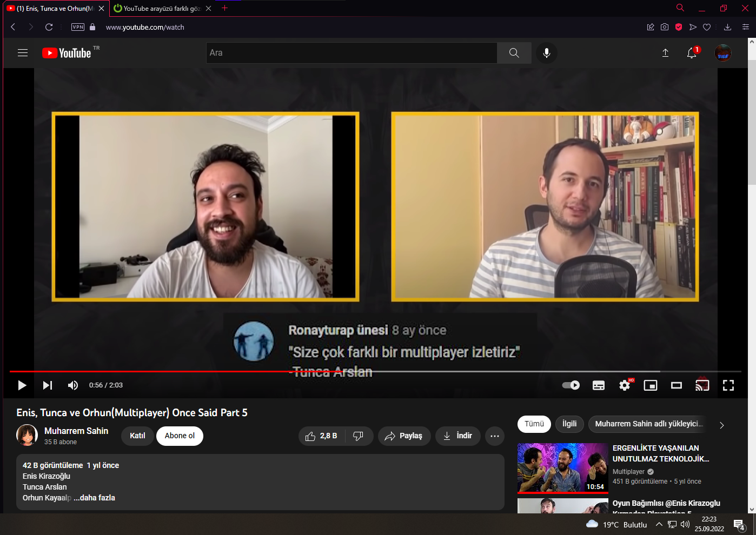The height and width of the screenshot is (535, 756).
Task: Mute the video volume
Action: [73, 385]
